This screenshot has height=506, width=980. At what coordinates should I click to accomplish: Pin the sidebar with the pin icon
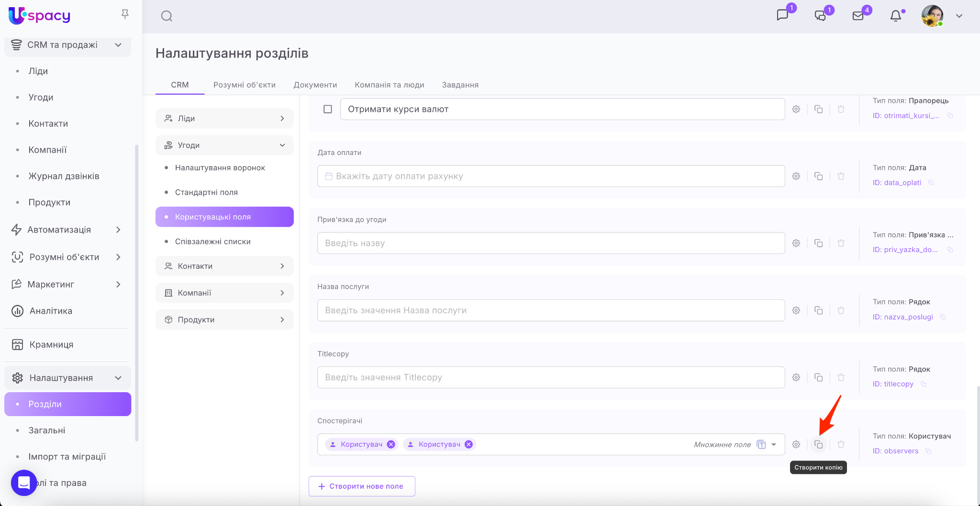125,14
